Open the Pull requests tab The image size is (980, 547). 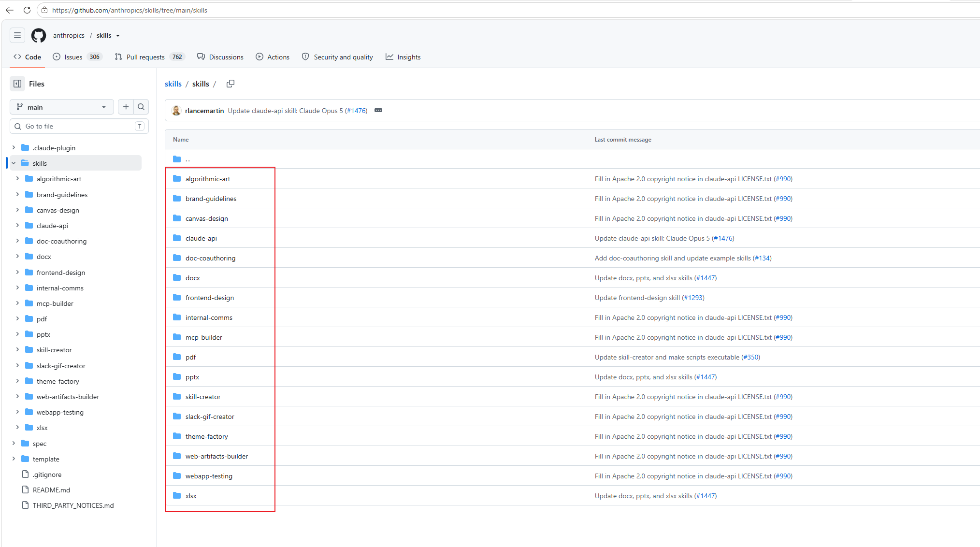(x=149, y=57)
